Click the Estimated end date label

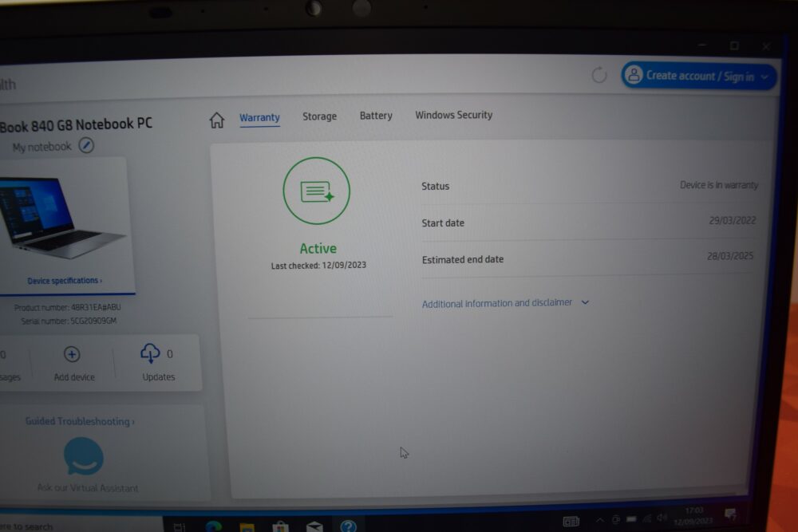463,259
